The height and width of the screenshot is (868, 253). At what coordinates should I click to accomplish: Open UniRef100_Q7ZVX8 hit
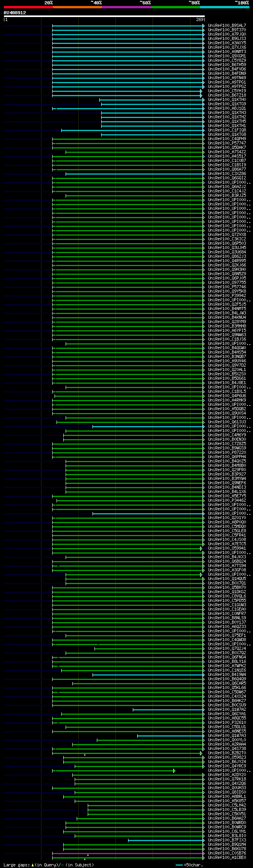click(227, 235)
